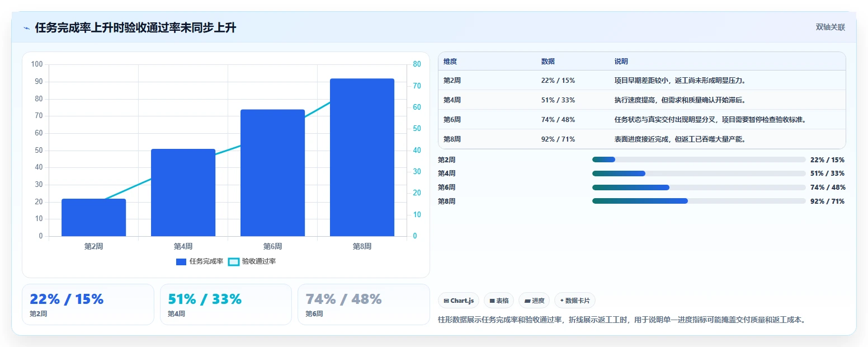The height and width of the screenshot is (347, 868).
Task: Click note 项目早期差距较小，返工尚未形成明显压力。
Action: (680, 81)
